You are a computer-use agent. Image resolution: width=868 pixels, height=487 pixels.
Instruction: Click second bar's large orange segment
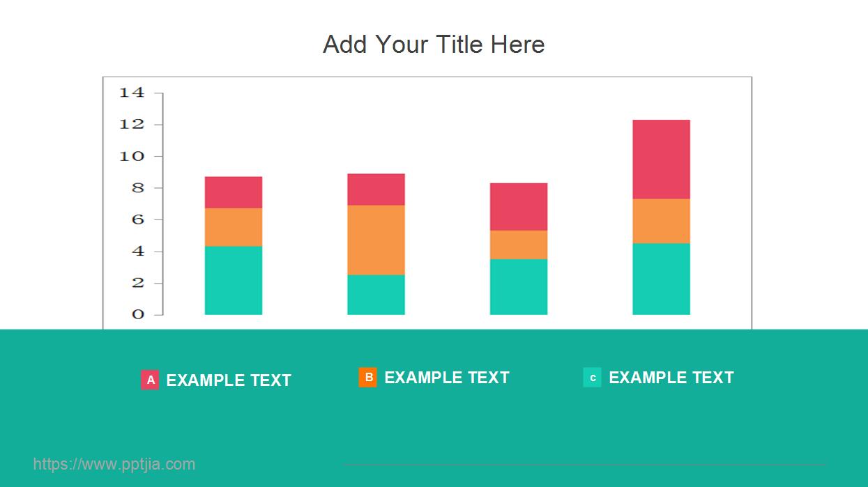coord(376,240)
